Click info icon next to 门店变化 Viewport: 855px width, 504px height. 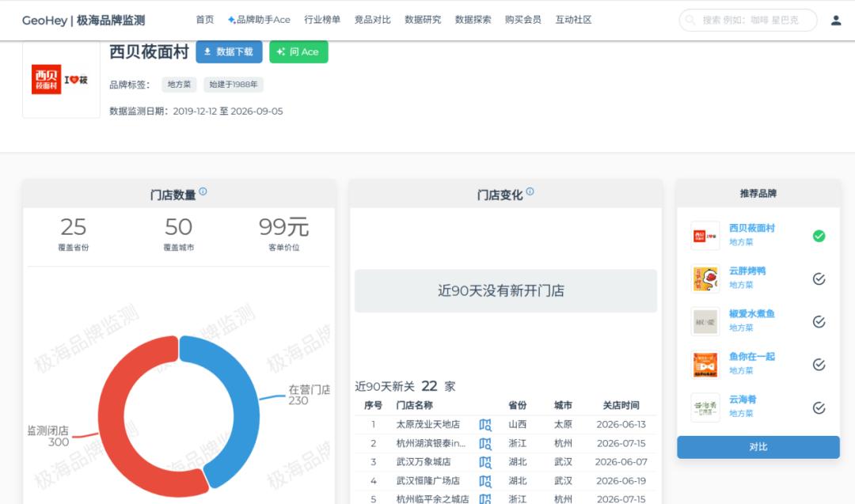[x=530, y=191]
